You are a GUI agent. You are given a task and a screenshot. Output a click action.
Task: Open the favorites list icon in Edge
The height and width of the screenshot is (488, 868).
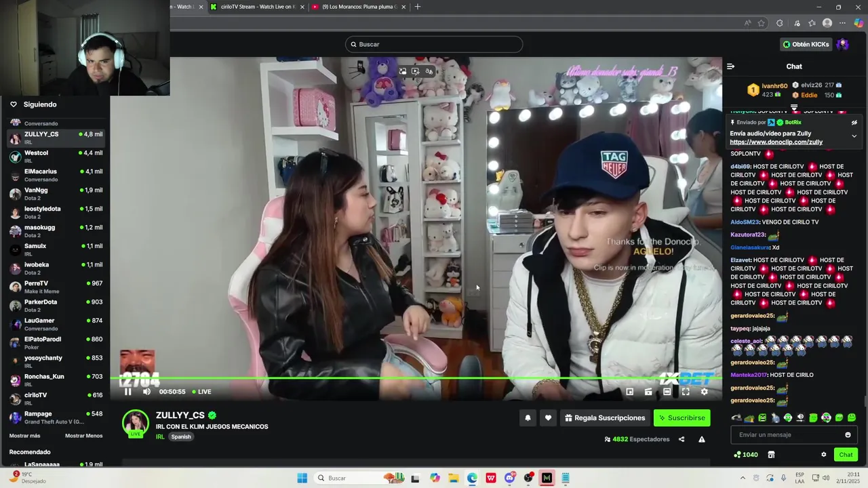coord(812,23)
